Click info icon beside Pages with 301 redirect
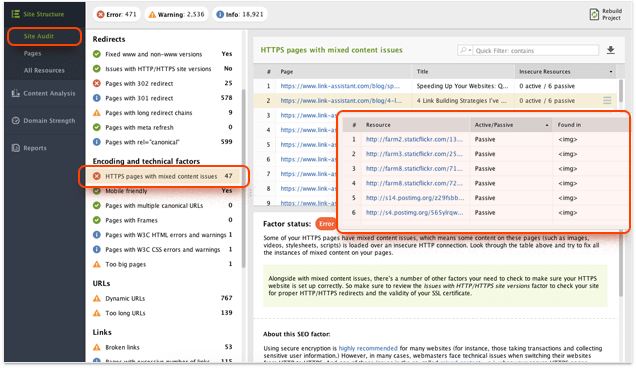Screen dimensions: 636x368 click(97, 98)
